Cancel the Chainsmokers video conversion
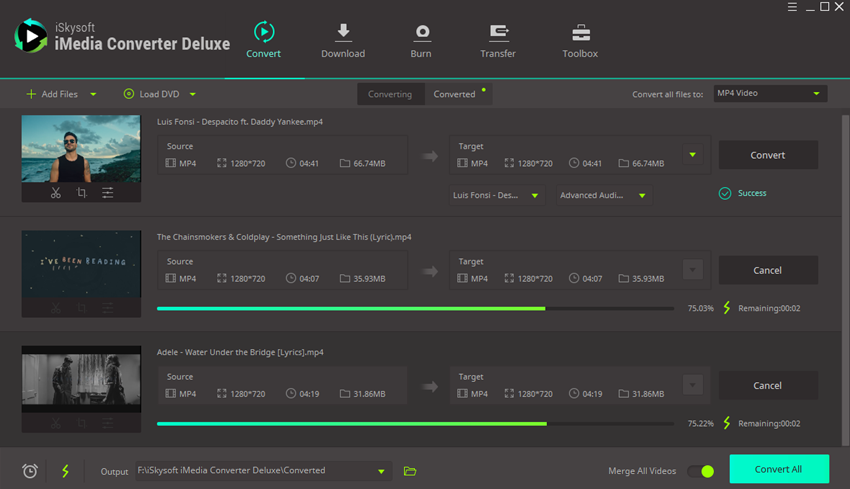Viewport: 850px width, 489px height. [768, 270]
